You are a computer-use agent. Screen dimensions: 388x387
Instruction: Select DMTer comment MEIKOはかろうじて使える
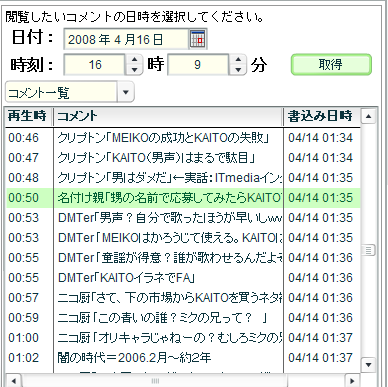[x=183, y=238]
